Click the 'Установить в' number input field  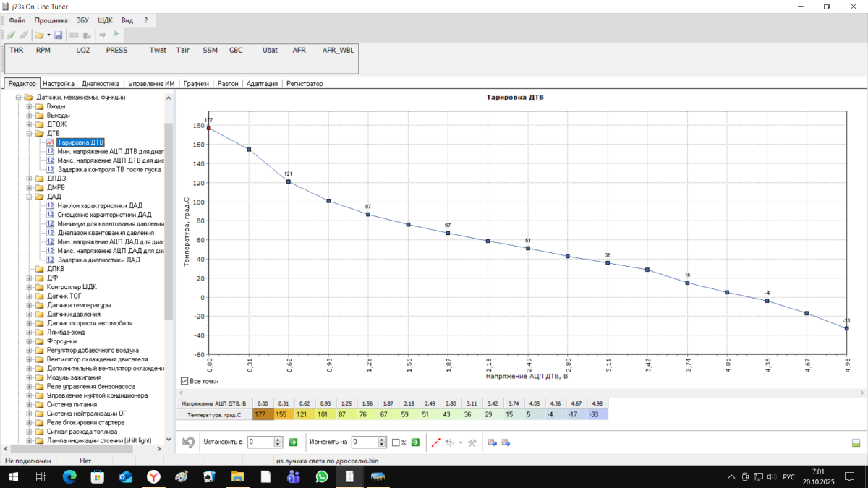260,442
